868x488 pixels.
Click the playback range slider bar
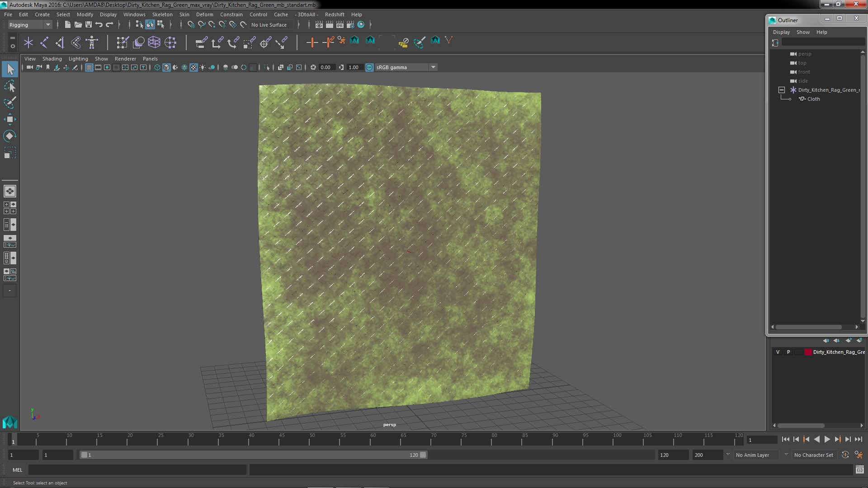pos(253,455)
